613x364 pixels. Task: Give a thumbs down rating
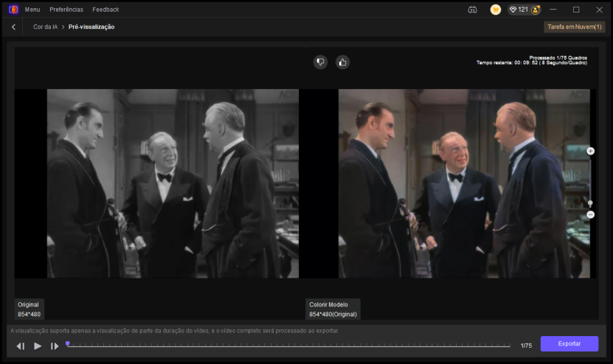coord(320,62)
